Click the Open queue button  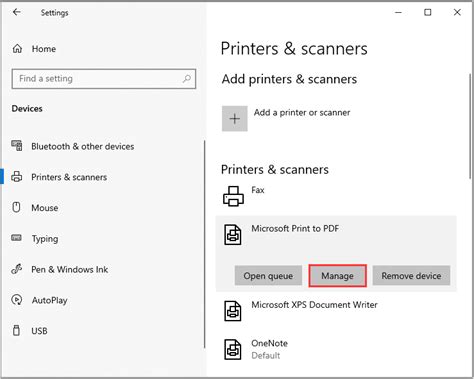(x=268, y=276)
